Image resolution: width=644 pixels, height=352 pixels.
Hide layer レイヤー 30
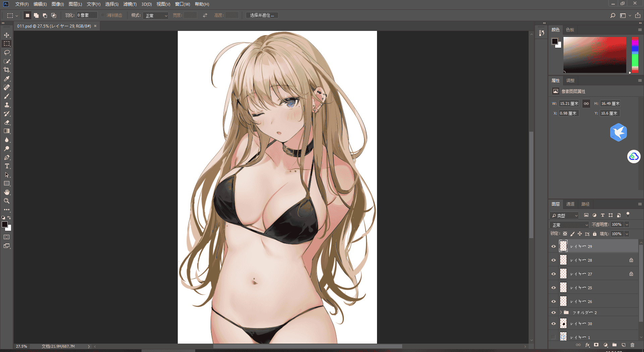(x=553, y=323)
